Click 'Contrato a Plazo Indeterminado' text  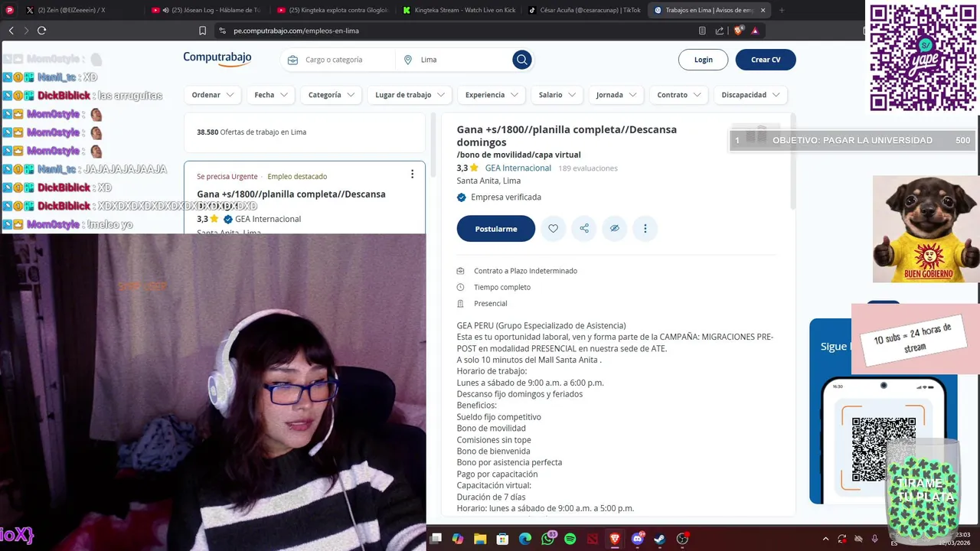525,271
